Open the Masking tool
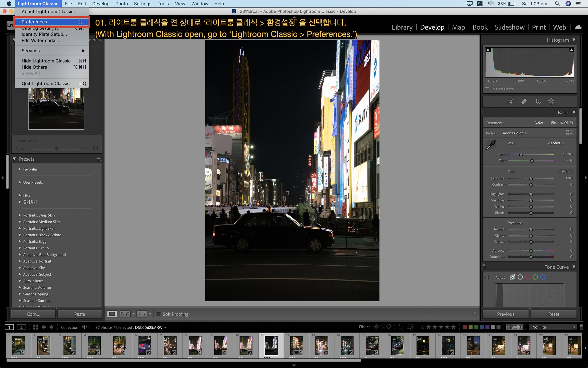Image resolution: width=588 pixels, height=368 pixels. [551, 101]
